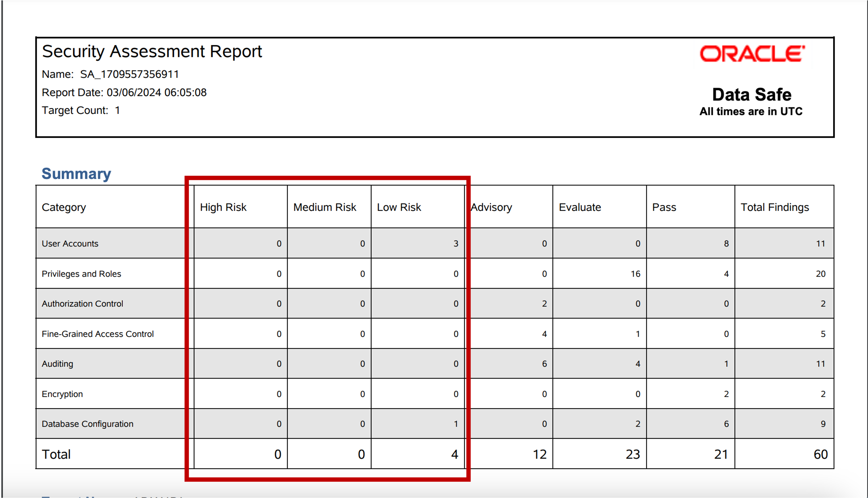Click Encryption Total Findings value 2
This screenshot has width=868, height=498.
pyautogui.click(x=823, y=394)
